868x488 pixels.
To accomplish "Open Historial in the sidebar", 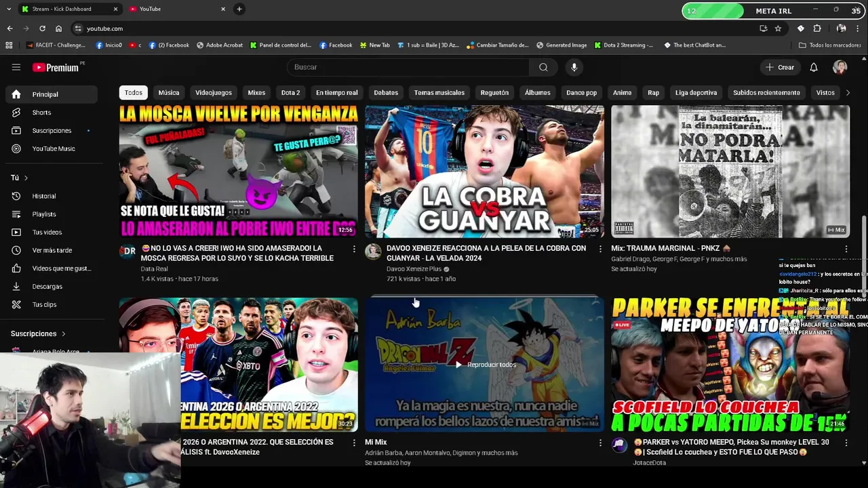I will click(x=52, y=196).
